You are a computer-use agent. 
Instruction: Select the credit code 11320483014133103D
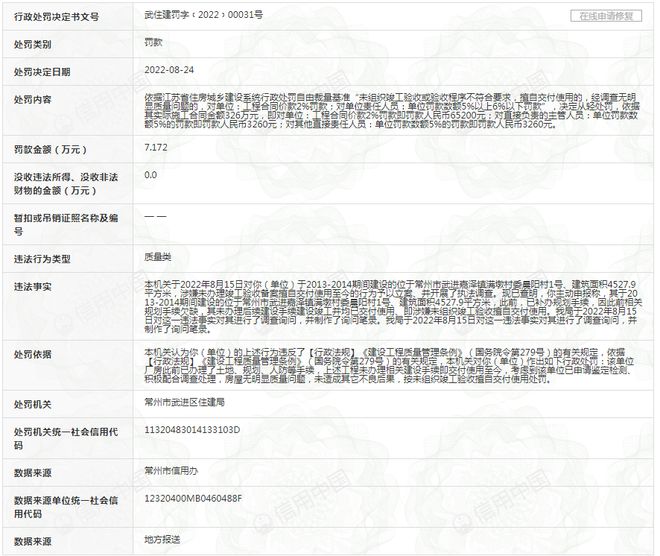(192, 430)
